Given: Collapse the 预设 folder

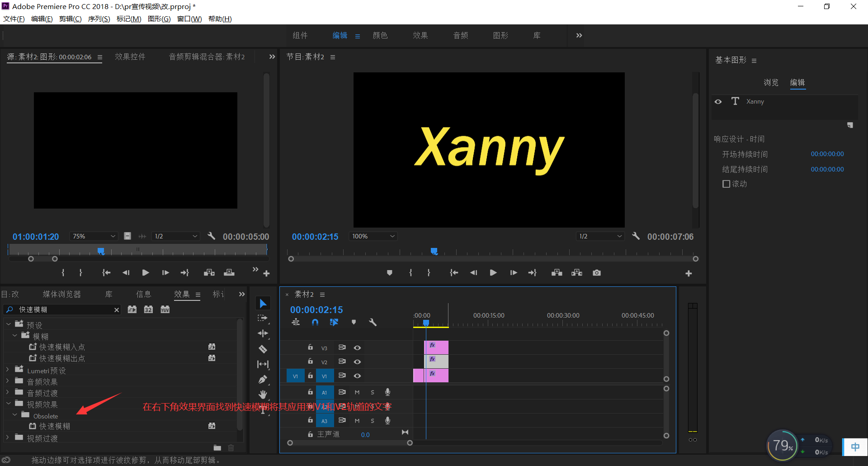Looking at the screenshot, I should (x=8, y=324).
